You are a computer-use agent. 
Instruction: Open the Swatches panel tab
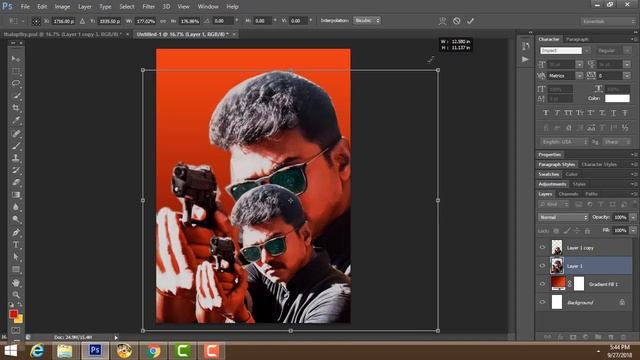point(549,174)
